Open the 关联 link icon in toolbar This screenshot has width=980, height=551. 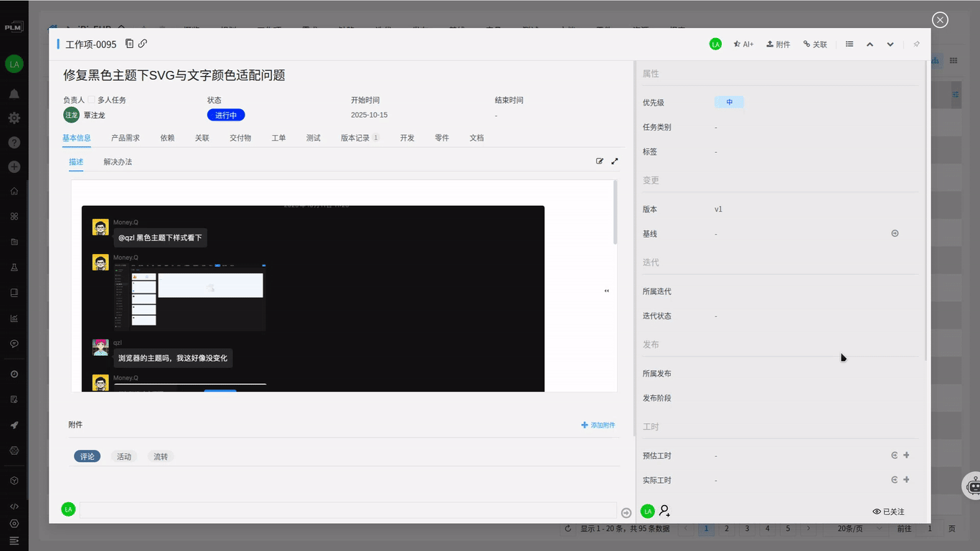tap(815, 44)
